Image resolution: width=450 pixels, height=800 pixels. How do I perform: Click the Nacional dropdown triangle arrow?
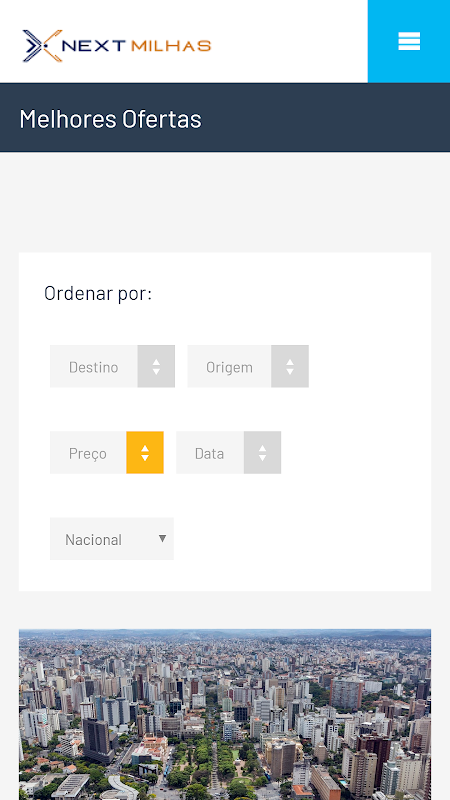pos(162,538)
